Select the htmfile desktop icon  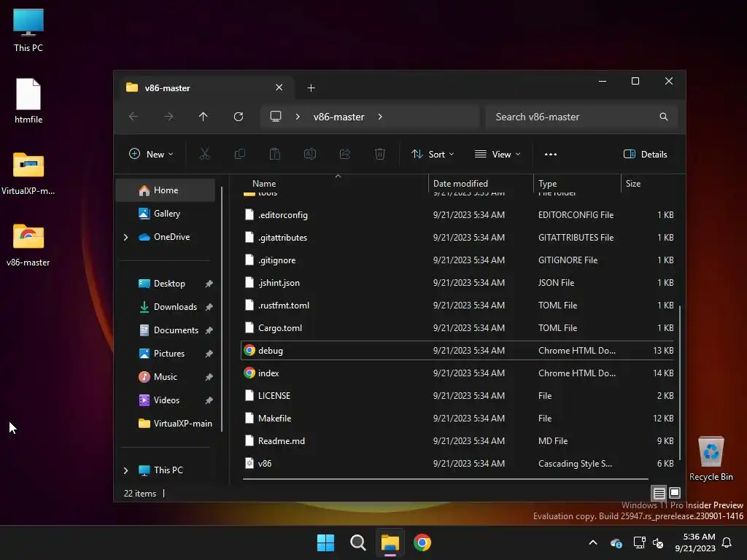click(x=28, y=101)
